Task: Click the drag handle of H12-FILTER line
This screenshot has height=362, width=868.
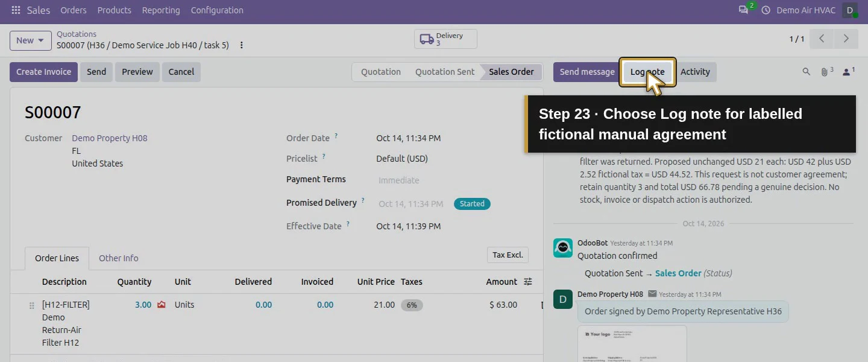Action: click(x=32, y=306)
